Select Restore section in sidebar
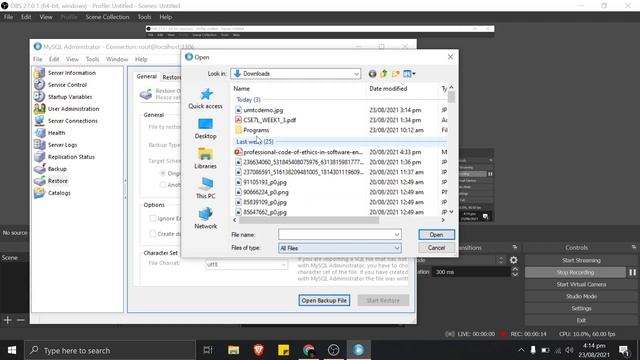This screenshot has width=640, height=360. 58,181
